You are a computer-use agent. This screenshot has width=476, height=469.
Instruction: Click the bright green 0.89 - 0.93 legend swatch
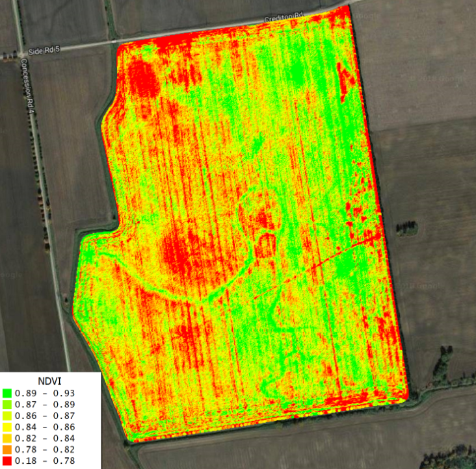point(7,393)
